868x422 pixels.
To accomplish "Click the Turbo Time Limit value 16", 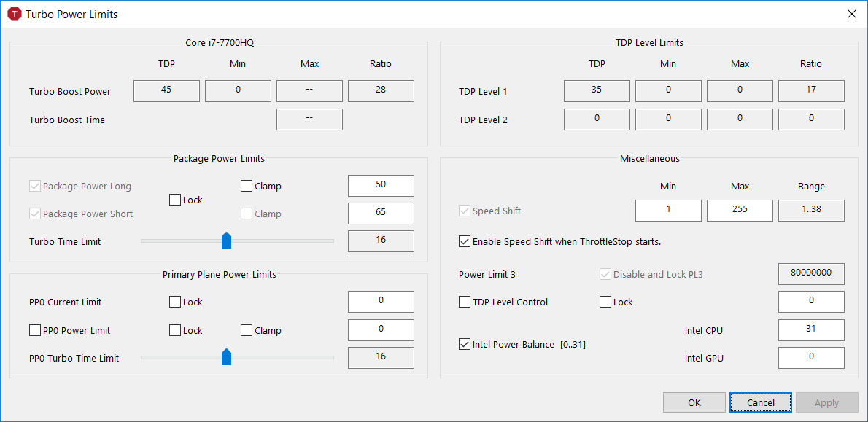I will point(381,241).
